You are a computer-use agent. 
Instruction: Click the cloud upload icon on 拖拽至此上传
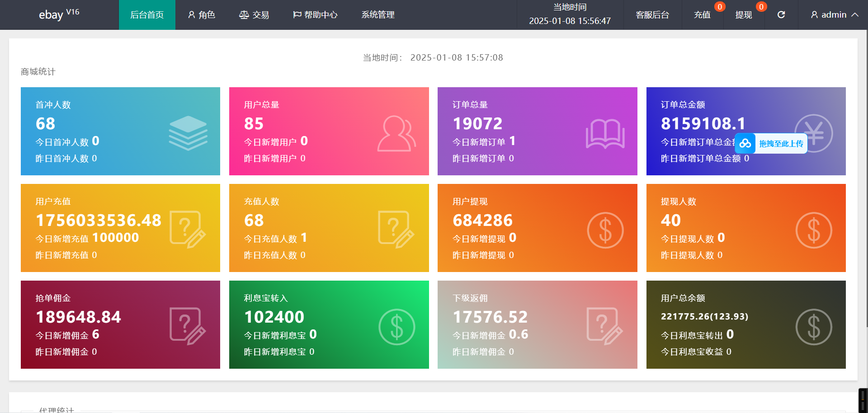click(745, 143)
